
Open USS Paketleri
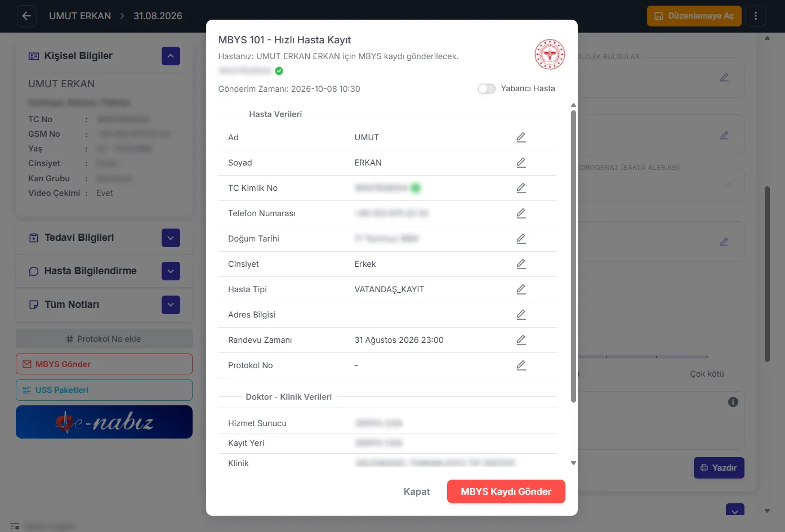(104, 390)
